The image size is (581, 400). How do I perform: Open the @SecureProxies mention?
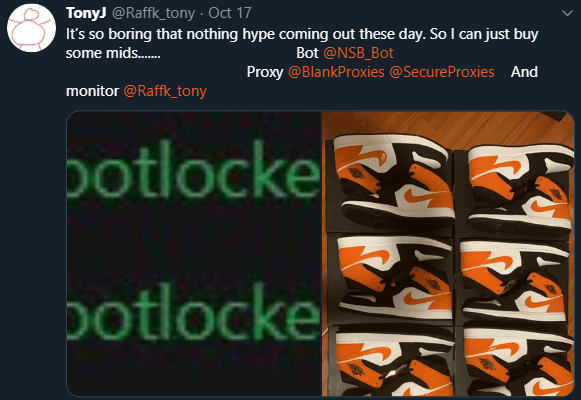pyautogui.click(x=442, y=72)
